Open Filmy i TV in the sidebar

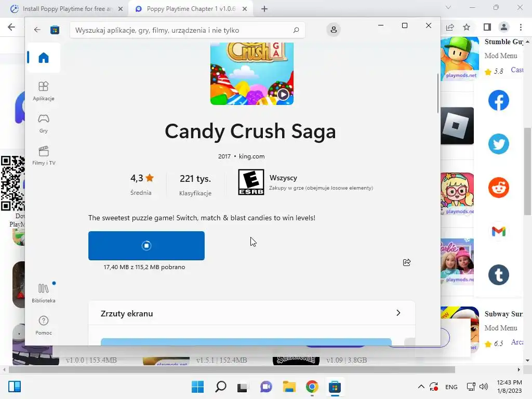44,156
